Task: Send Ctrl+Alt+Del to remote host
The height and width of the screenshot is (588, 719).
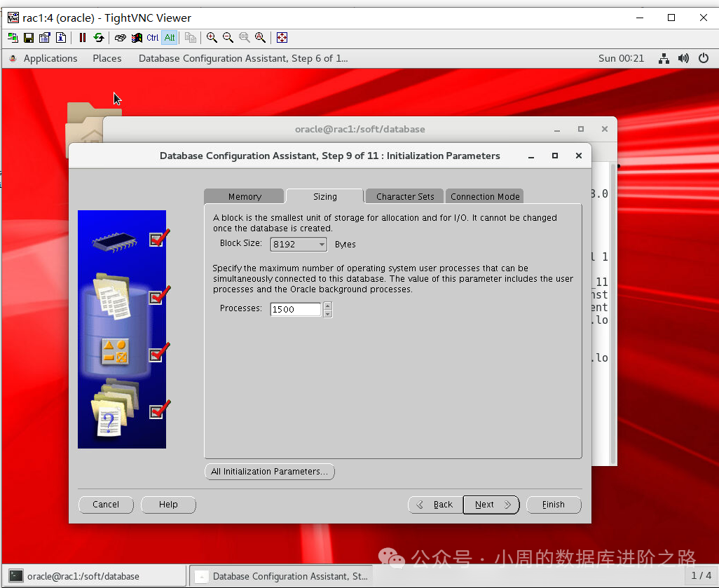Action: (x=120, y=38)
